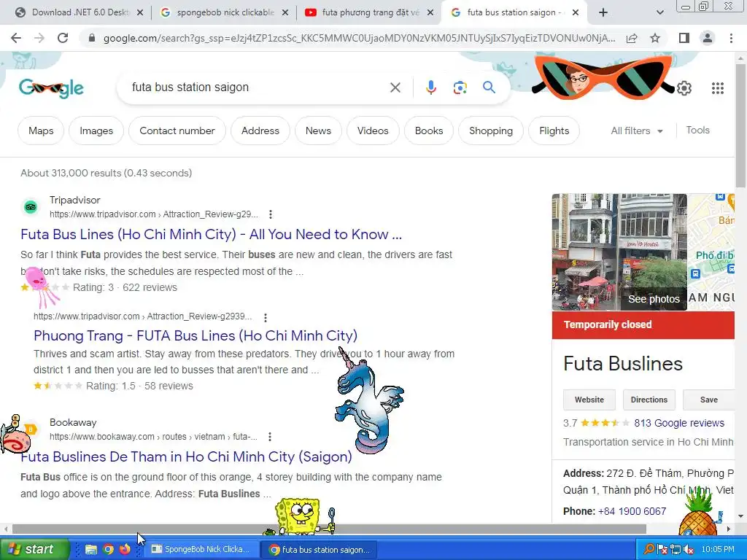The height and width of the screenshot is (560, 747).
Task: Clear the search query text
Action: point(395,87)
